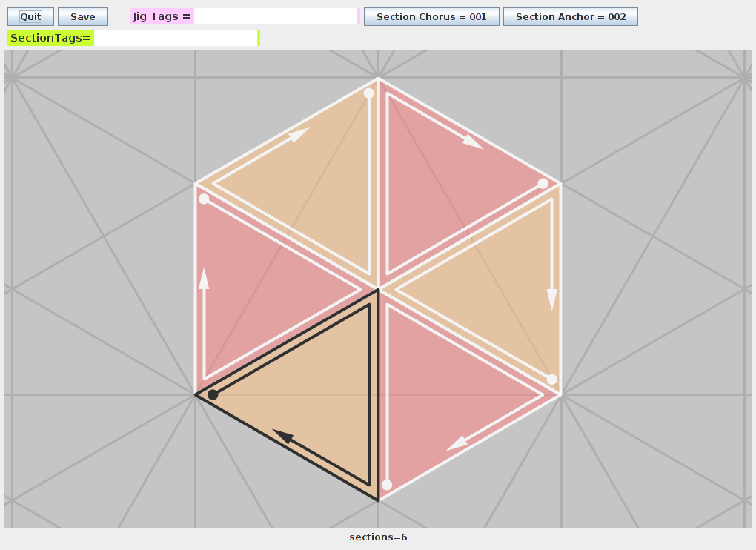Screen dimensions: 756x550
Task: Click the Section Chorus = 001 button
Action: (x=431, y=16)
